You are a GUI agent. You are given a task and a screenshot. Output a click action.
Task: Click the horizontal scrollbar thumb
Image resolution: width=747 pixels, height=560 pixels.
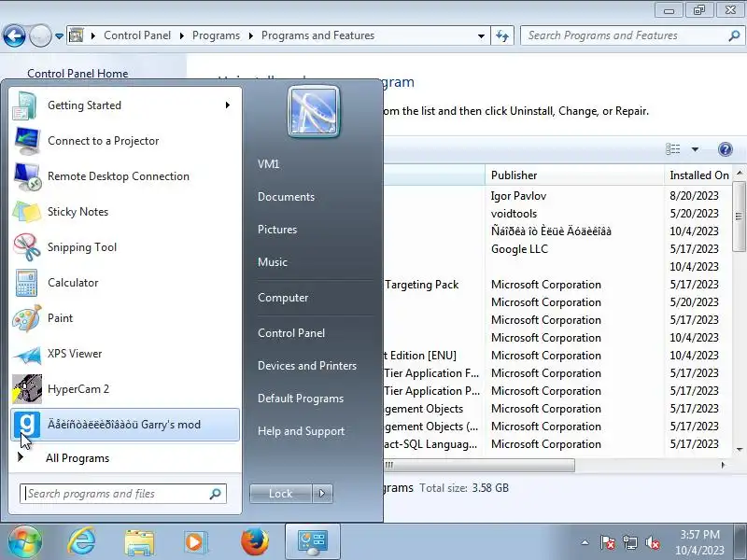tap(479, 465)
